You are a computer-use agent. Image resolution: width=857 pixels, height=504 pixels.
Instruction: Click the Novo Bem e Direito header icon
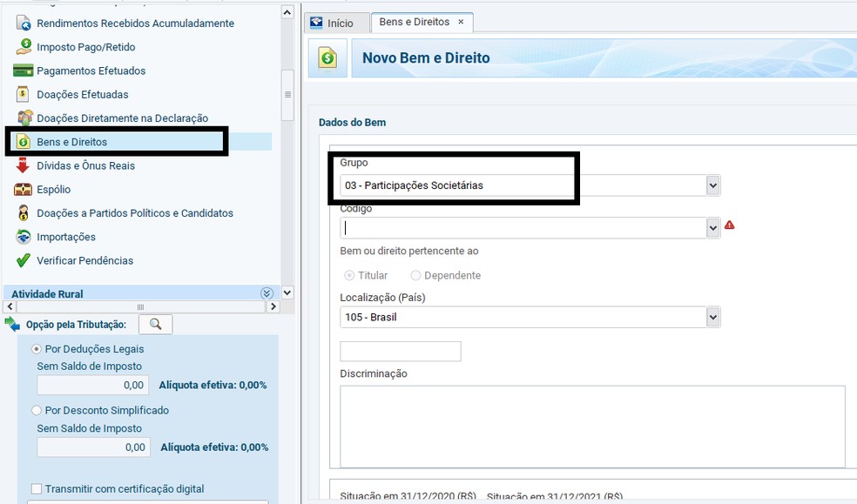(326, 56)
